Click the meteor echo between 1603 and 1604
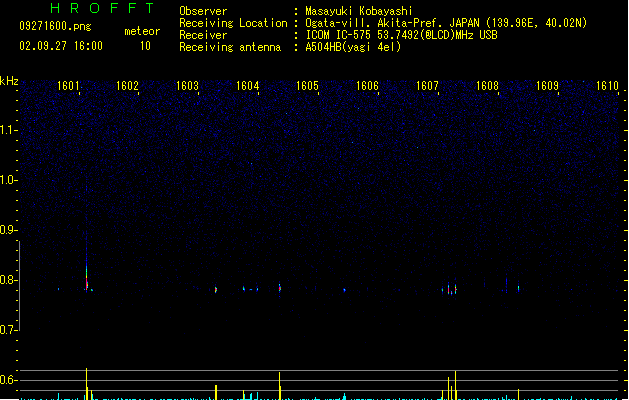The height and width of the screenshot is (400, 629). [x=216, y=289]
